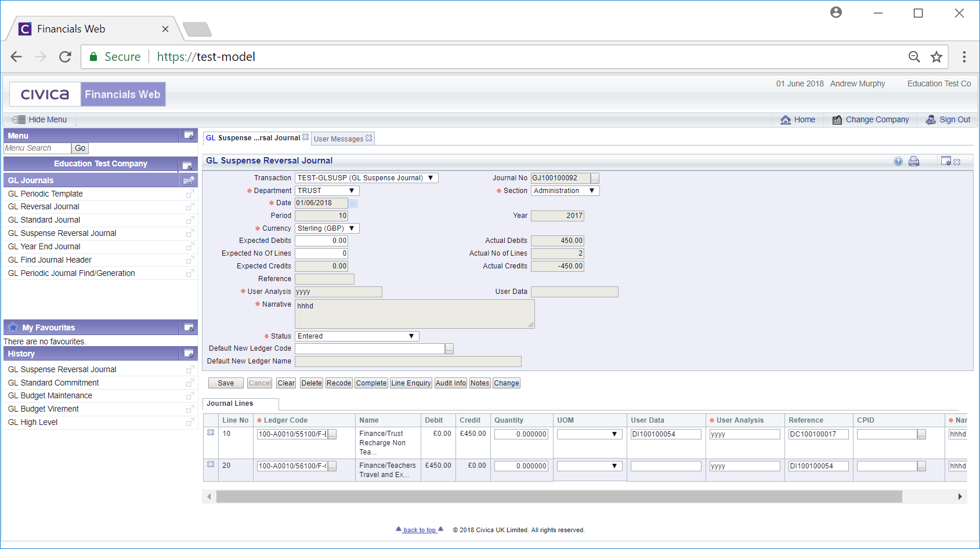Collapse the My Favourites panel icon
The width and height of the screenshot is (980, 549).
(189, 328)
